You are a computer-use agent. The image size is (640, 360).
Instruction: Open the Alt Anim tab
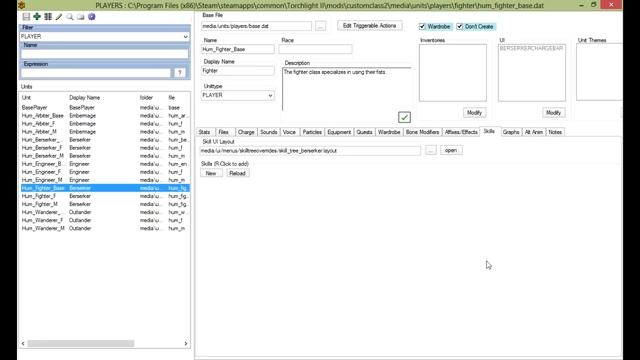coord(534,132)
